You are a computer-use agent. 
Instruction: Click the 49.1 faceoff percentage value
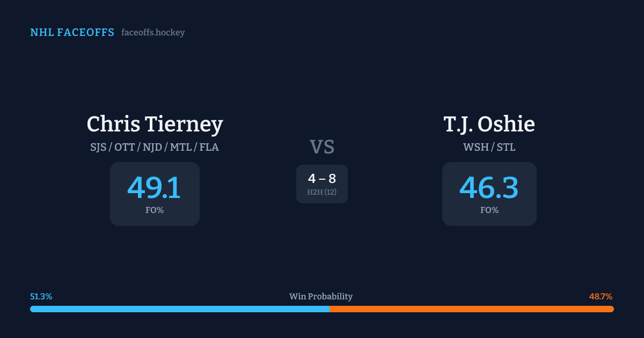point(155,187)
